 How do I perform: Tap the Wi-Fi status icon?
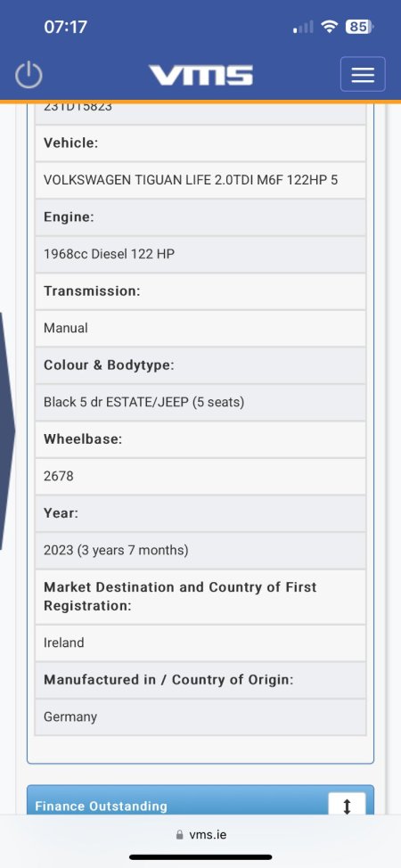click(330, 27)
